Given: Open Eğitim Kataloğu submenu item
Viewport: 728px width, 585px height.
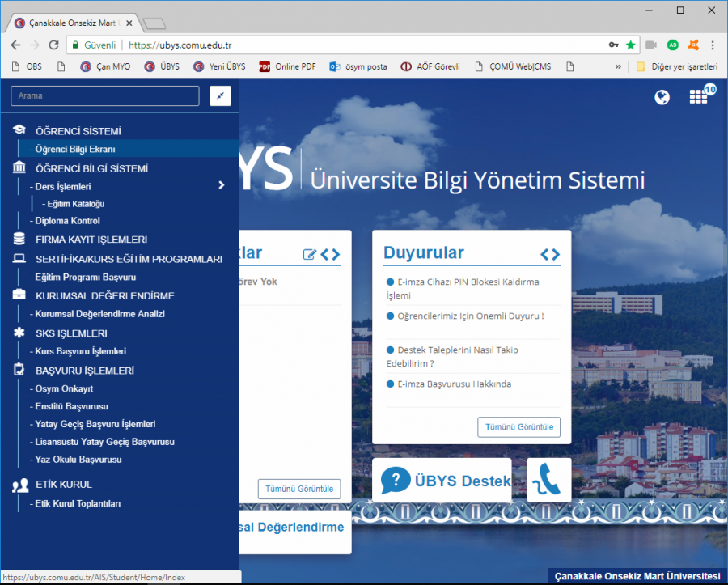Looking at the screenshot, I should pos(76,204).
